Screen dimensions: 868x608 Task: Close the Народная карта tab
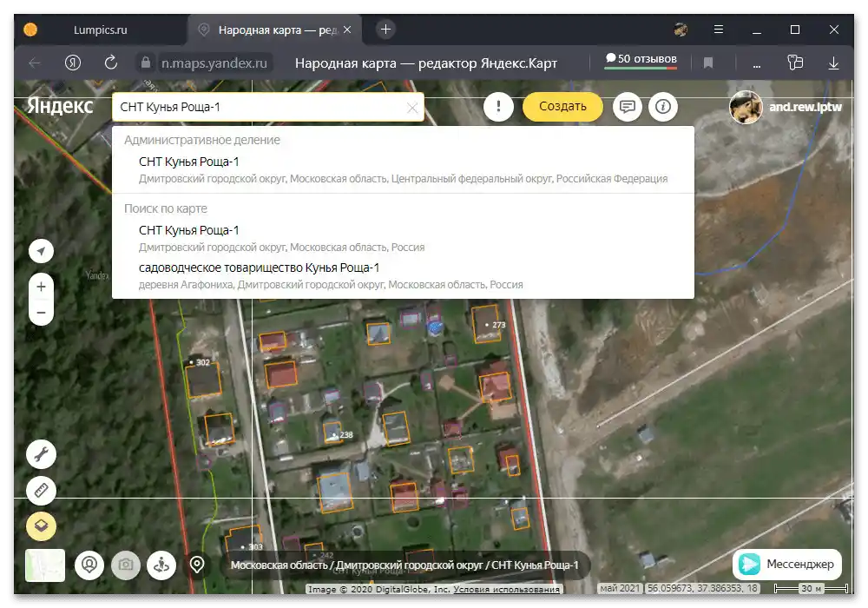(347, 30)
